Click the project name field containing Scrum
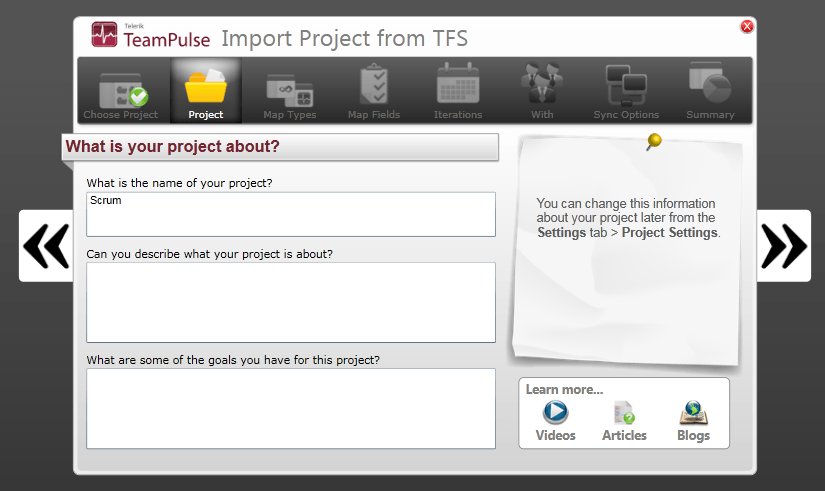The height and width of the screenshot is (491, 825). coord(291,214)
